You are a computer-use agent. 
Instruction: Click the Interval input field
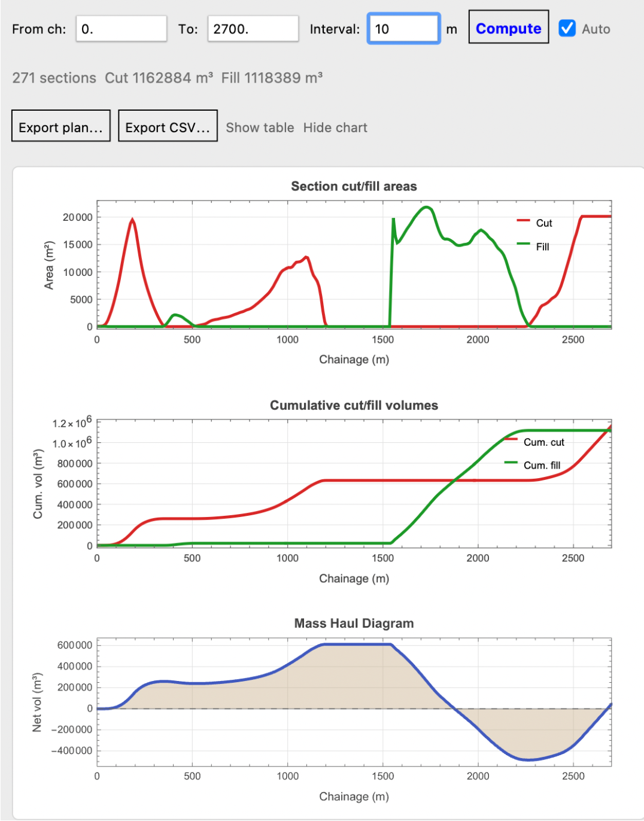404,29
